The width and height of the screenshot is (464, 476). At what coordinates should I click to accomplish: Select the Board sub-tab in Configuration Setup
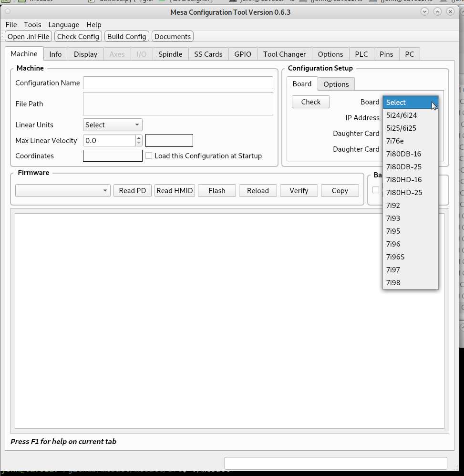pyautogui.click(x=302, y=84)
